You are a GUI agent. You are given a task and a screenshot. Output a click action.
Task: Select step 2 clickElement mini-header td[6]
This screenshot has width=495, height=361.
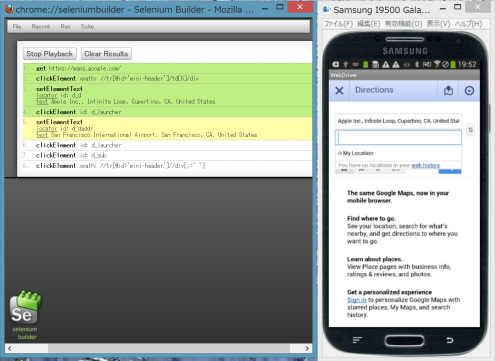click(x=168, y=78)
